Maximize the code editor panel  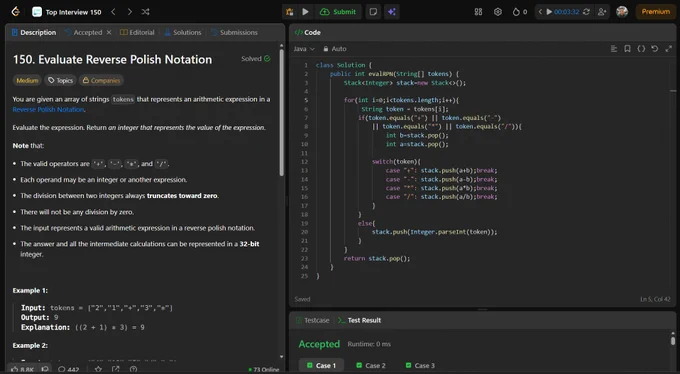[x=668, y=49]
